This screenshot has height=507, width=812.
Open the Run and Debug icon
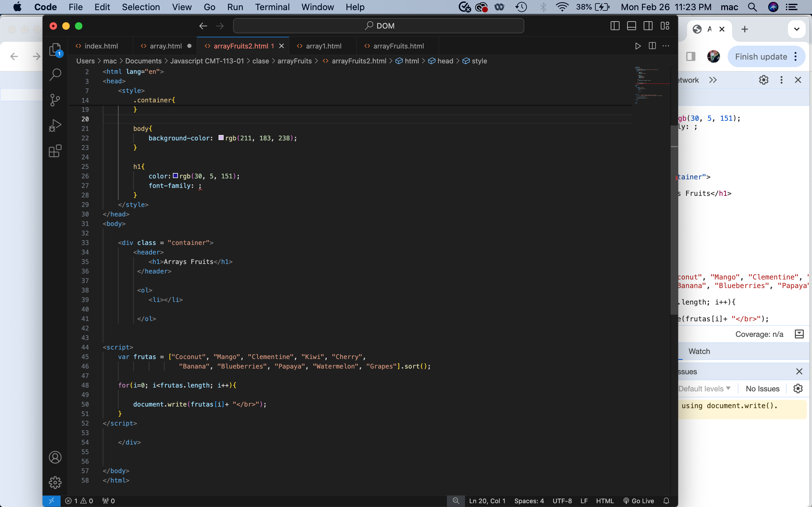(54, 125)
